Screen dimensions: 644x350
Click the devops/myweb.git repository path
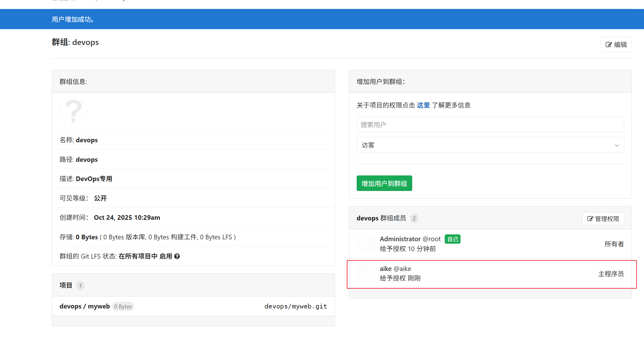pos(295,306)
